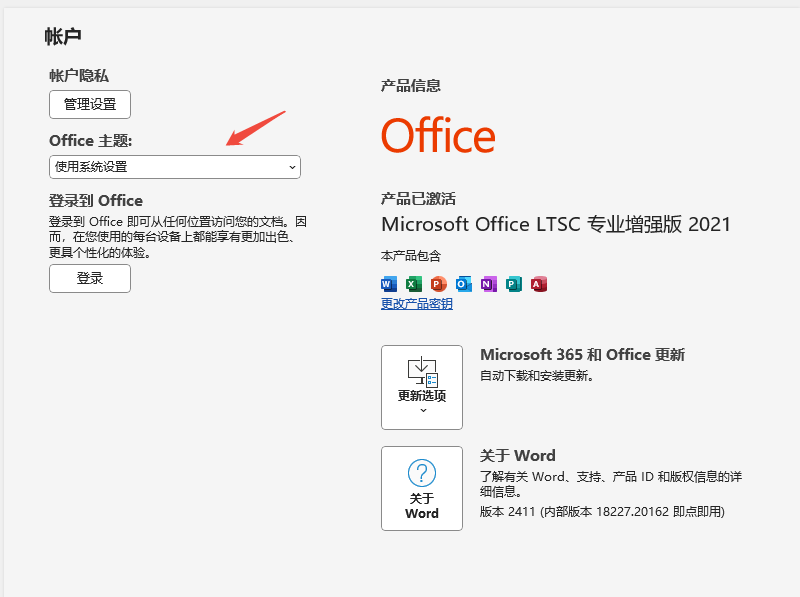Click the 关于 Word button panel
Image resolution: width=800 pixels, height=597 pixels.
point(421,488)
